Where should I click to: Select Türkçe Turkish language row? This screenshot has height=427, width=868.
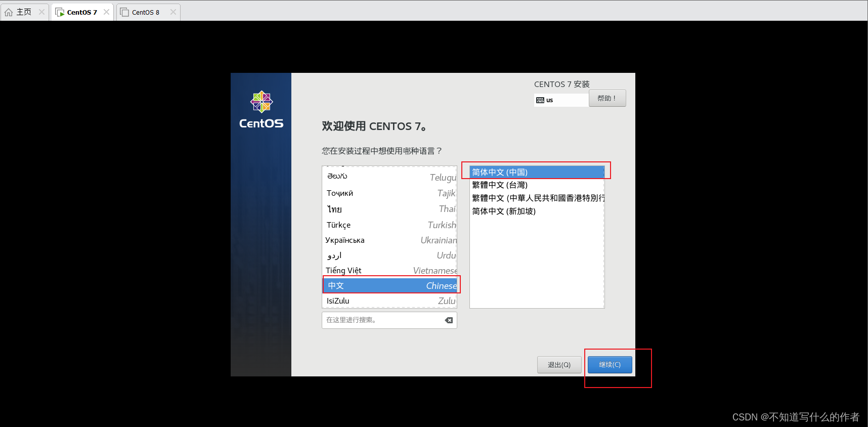click(389, 225)
